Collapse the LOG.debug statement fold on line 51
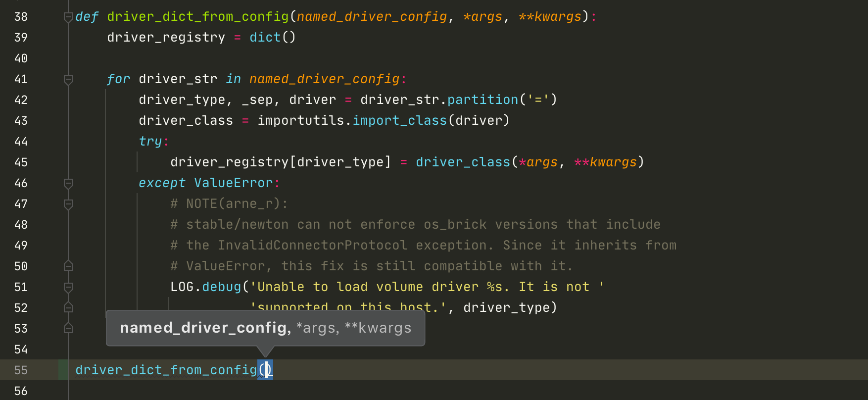This screenshot has width=868, height=400. [68, 287]
